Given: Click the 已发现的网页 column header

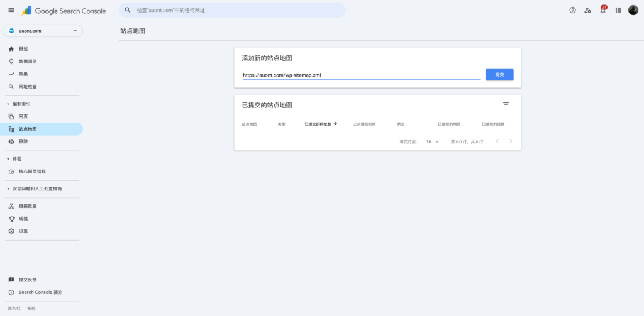Looking at the screenshot, I should (x=449, y=124).
